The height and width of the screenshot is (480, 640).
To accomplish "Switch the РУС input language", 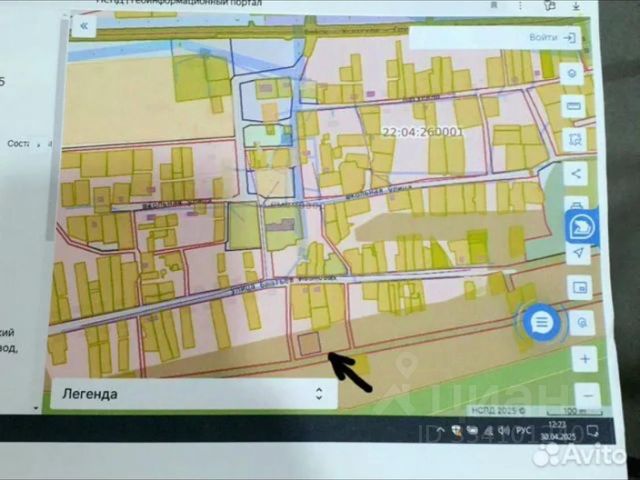I will tap(523, 431).
